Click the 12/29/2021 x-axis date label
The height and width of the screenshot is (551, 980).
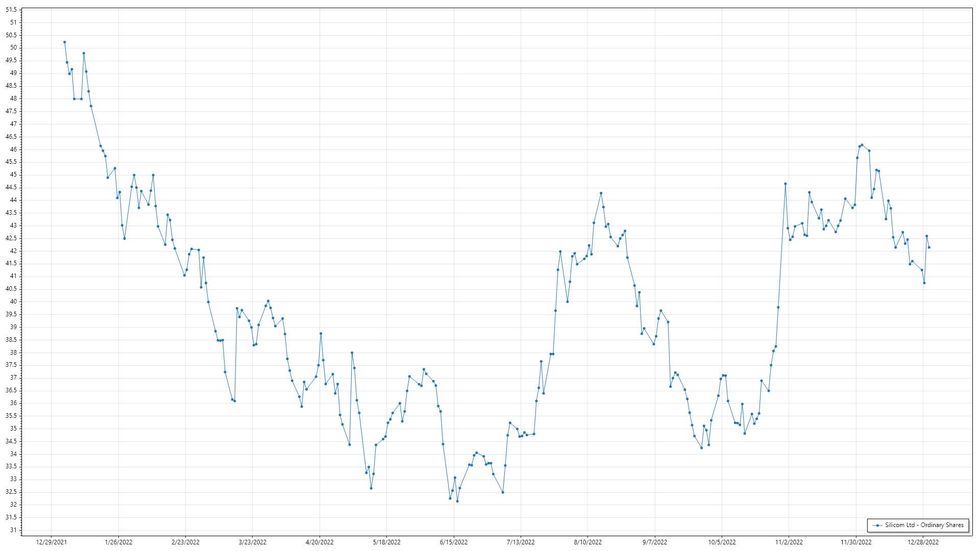pyautogui.click(x=52, y=542)
